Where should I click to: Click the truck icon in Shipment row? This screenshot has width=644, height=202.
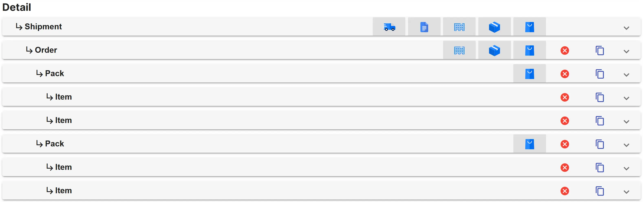coord(389,27)
